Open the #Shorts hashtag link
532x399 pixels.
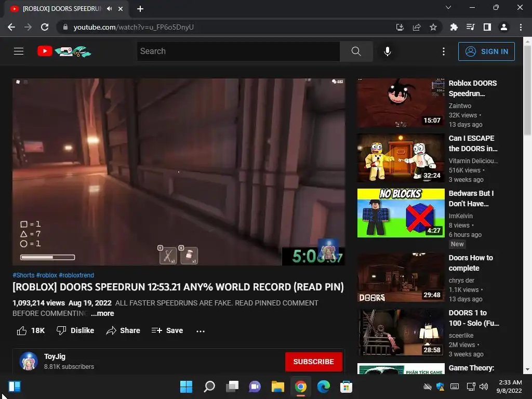pyautogui.click(x=23, y=275)
